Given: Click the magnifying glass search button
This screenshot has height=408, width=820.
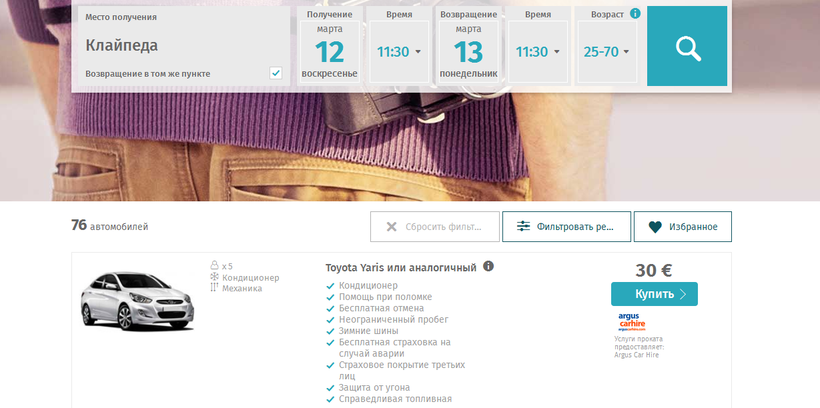Looking at the screenshot, I should click(687, 46).
